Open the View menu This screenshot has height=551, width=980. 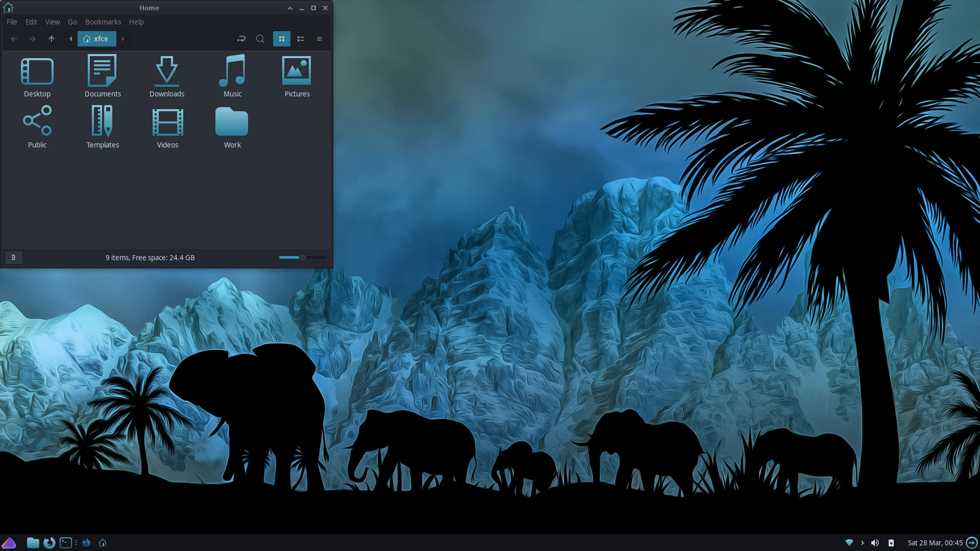coord(52,22)
